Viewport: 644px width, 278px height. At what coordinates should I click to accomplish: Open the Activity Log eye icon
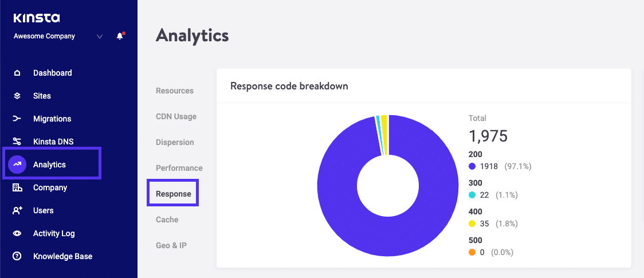17,233
